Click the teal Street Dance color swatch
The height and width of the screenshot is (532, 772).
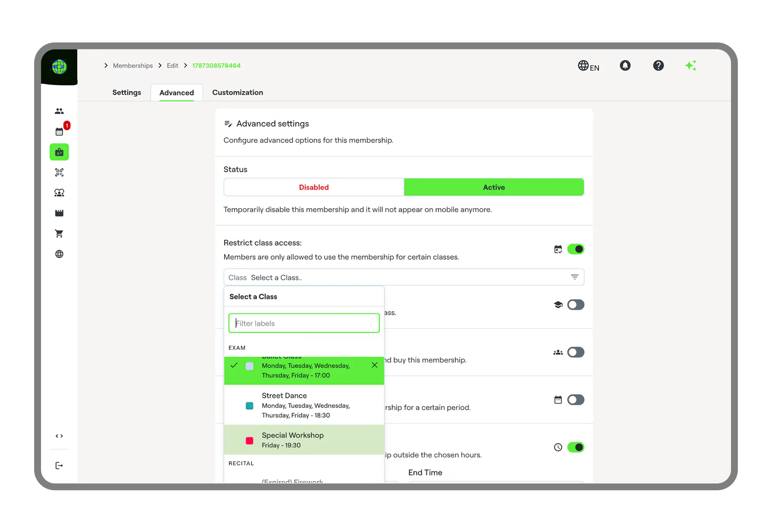tap(249, 406)
